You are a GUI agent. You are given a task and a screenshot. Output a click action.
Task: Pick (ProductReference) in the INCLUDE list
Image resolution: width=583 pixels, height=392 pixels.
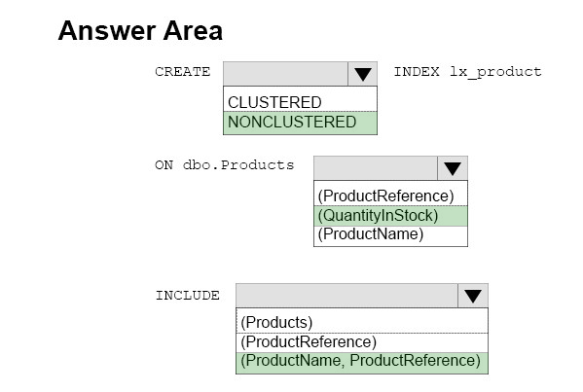pos(362,342)
